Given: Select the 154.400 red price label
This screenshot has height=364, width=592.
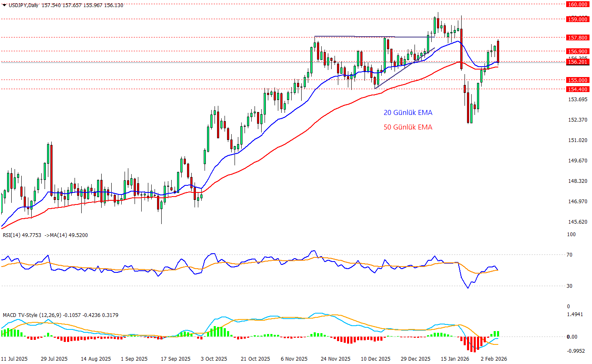Looking at the screenshot, I should pos(577,89).
